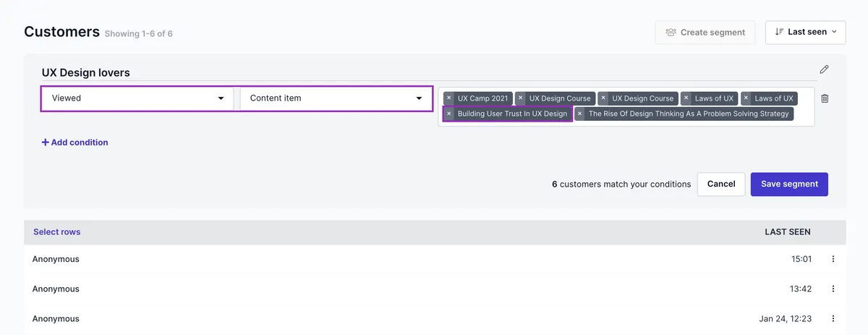Click the Select rows link
Image resolution: width=868 pixels, height=335 pixels.
(57, 232)
